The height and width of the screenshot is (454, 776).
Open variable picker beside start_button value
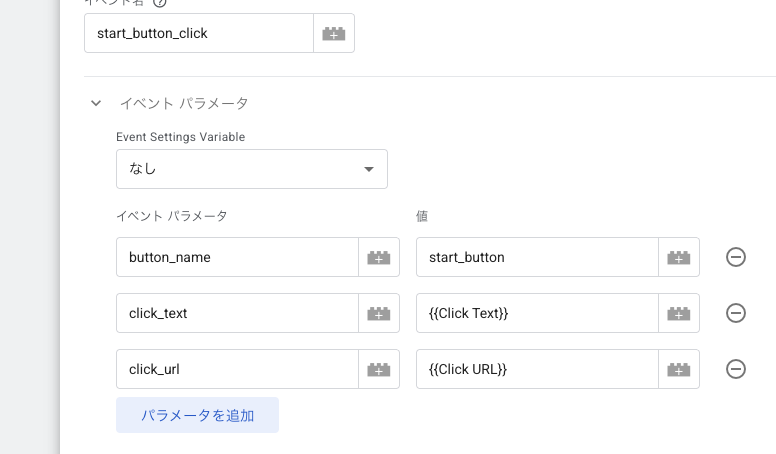(x=679, y=257)
